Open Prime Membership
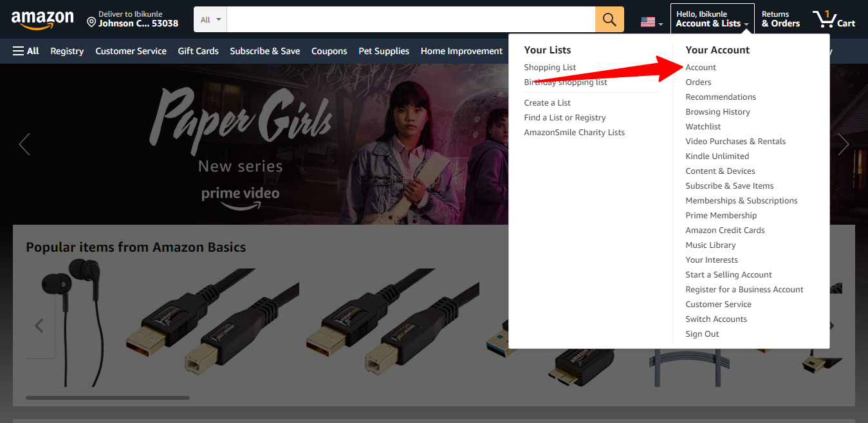Screen dimensions: 868x423 coord(721,216)
